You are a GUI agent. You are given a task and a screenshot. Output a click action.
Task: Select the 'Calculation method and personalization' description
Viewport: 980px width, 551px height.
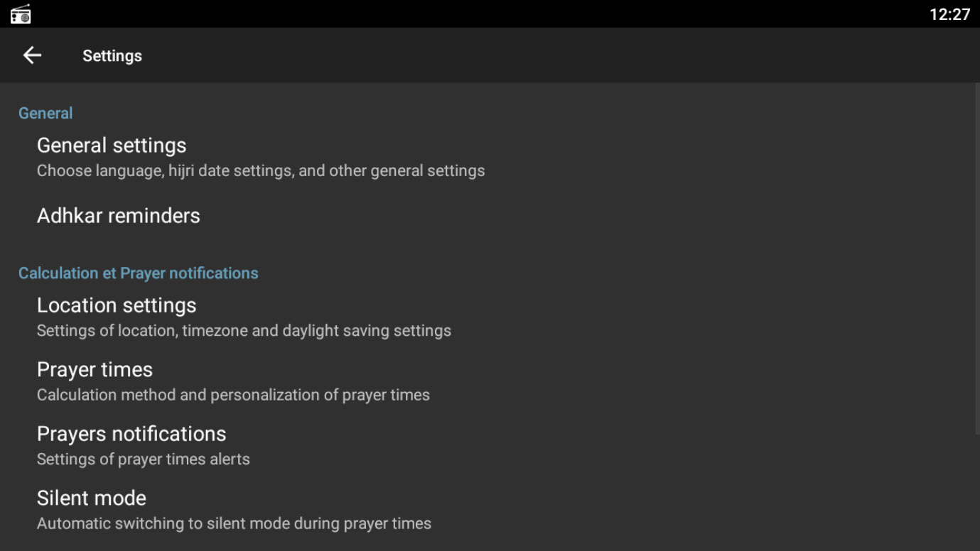(233, 395)
